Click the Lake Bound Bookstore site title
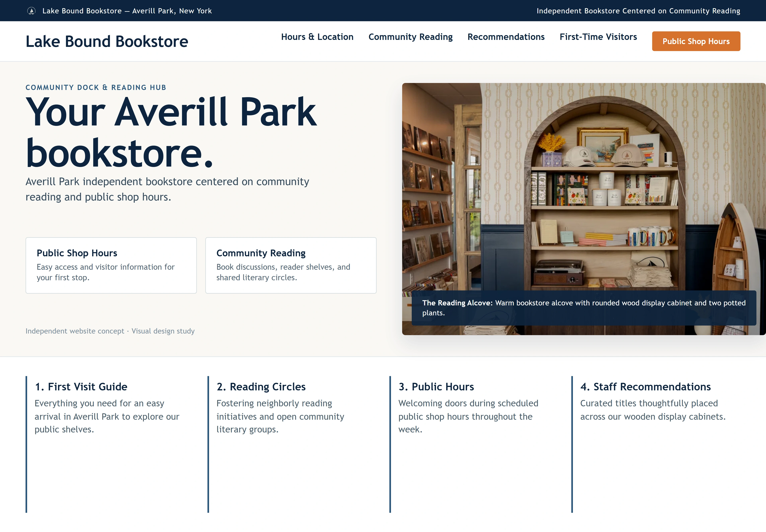Screen dimensions: 766x532 [107, 41]
